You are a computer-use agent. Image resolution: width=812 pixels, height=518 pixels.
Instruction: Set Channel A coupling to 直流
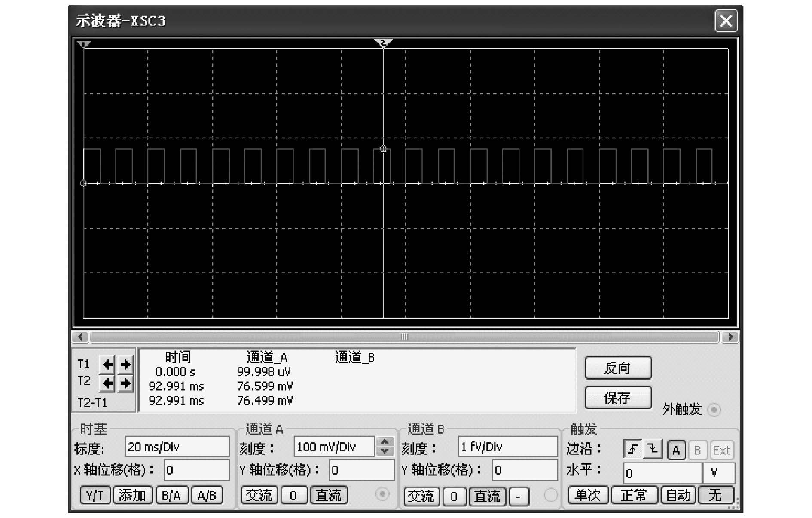point(329,495)
